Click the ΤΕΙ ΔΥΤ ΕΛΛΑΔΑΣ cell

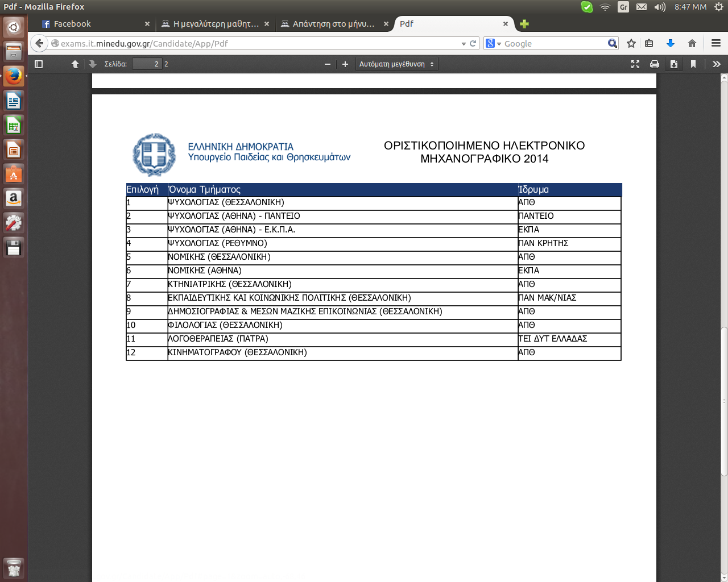569,339
